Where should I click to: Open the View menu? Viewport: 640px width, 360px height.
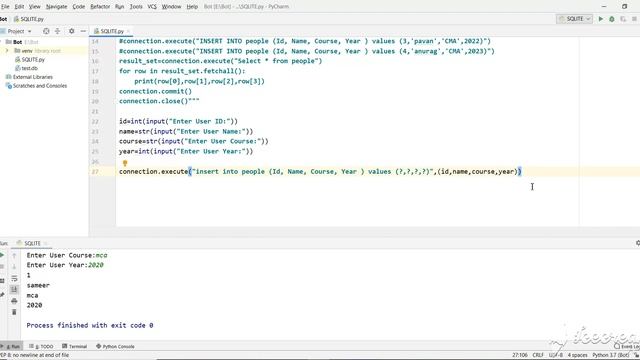tap(35, 7)
